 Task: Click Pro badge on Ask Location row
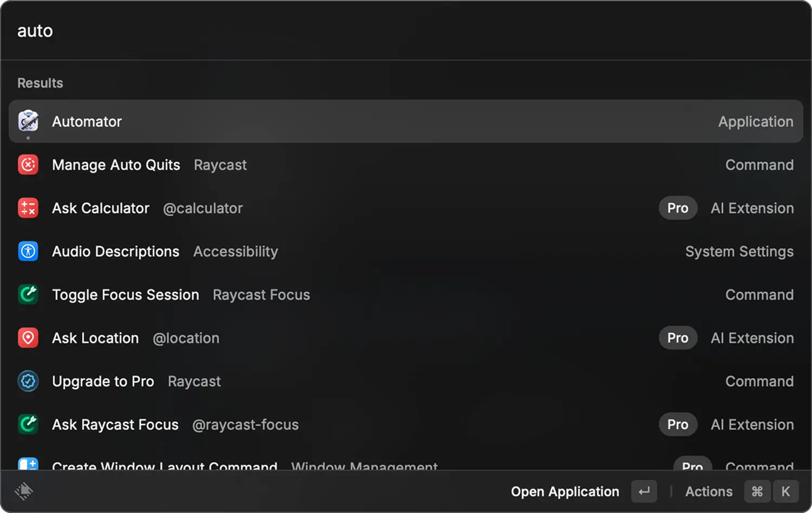pos(678,338)
